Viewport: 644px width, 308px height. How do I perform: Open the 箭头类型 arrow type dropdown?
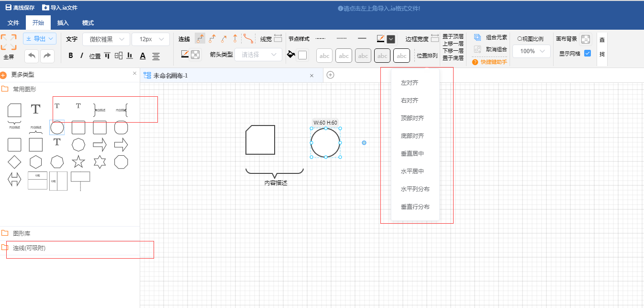click(258, 55)
